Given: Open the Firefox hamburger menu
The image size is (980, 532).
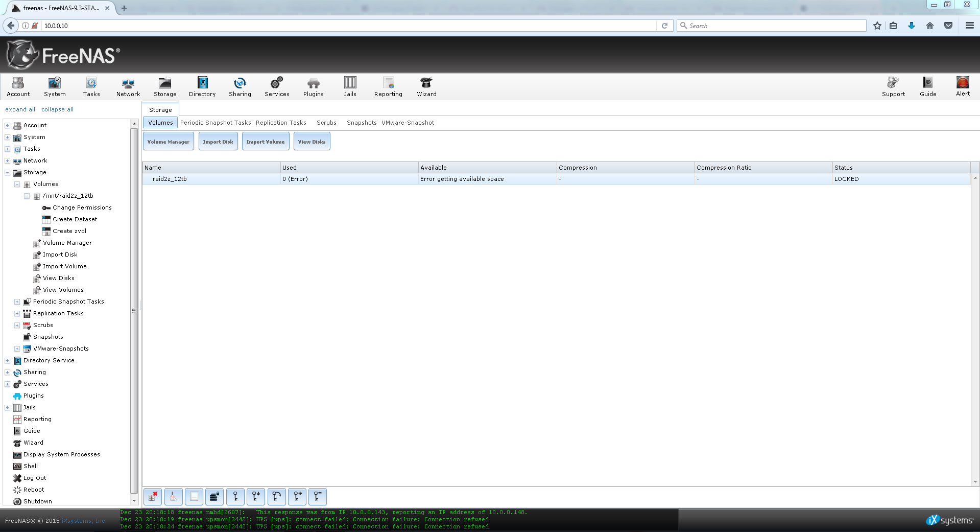Looking at the screenshot, I should [x=969, y=26].
